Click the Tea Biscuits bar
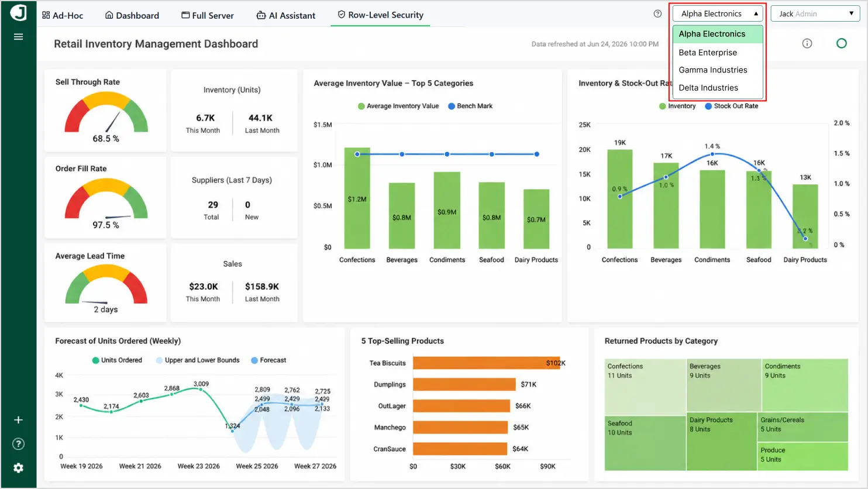The height and width of the screenshot is (489, 868). click(486, 363)
